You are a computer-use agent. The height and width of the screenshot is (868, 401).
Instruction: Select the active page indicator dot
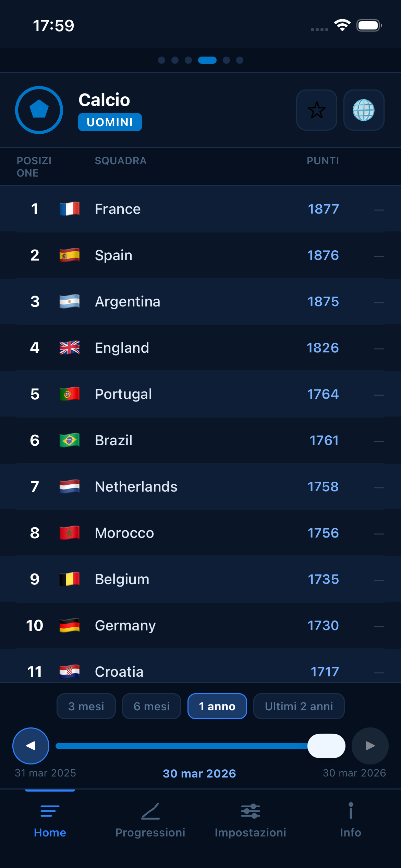pos(207,60)
